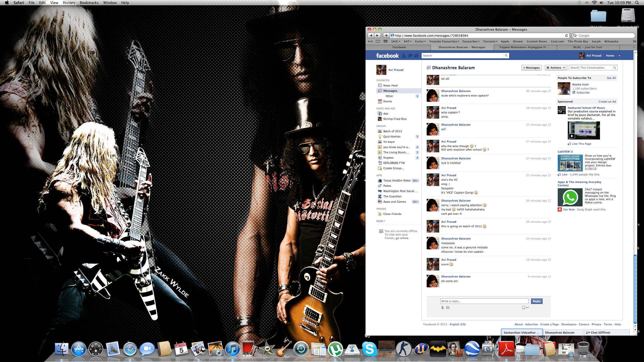Switch to the Facebook tab
The width and height of the screenshot is (644, 362).
(399, 47)
